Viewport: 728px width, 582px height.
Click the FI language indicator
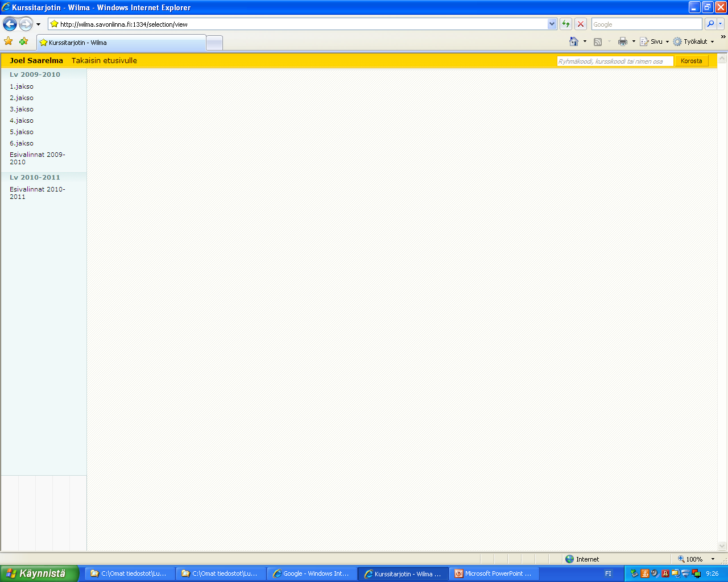click(x=608, y=573)
